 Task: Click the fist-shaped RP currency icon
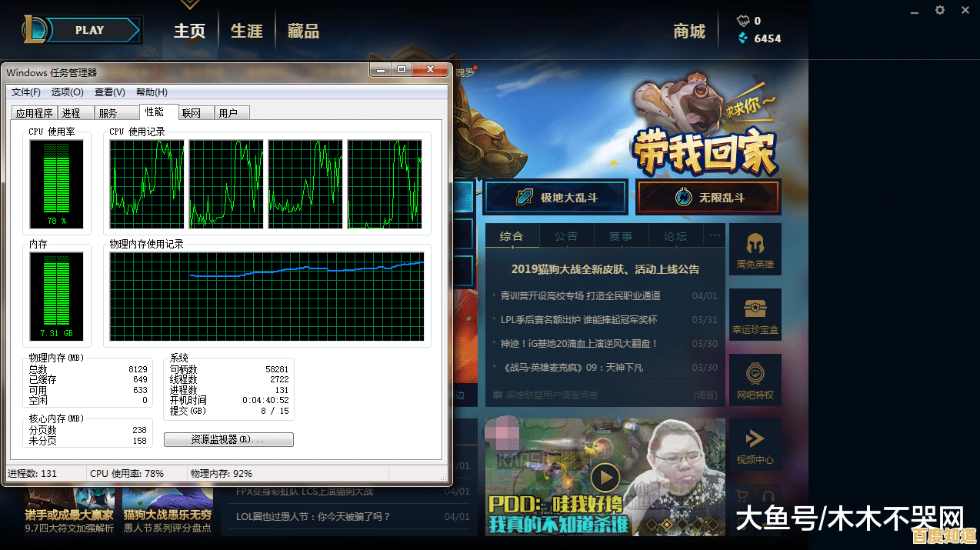click(742, 20)
